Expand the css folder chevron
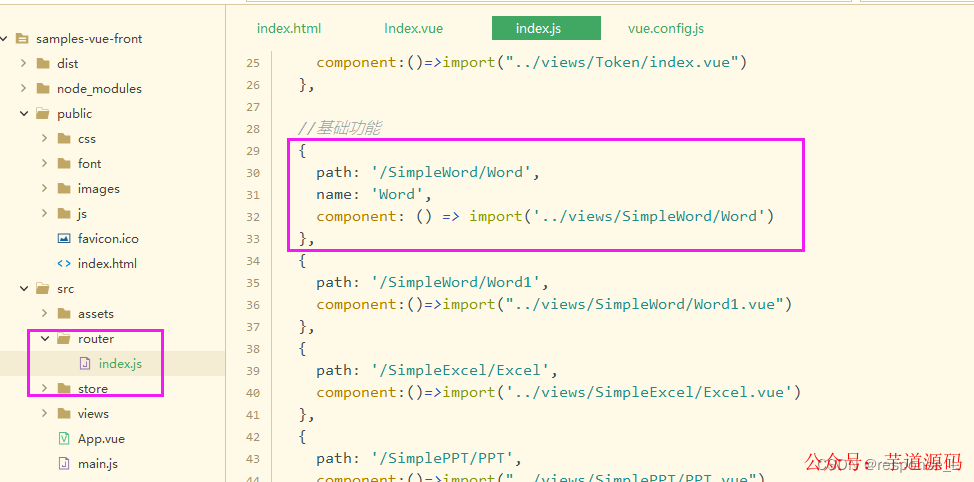The height and width of the screenshot is (482, 974). pyautogui.click(x=44, y=139)
